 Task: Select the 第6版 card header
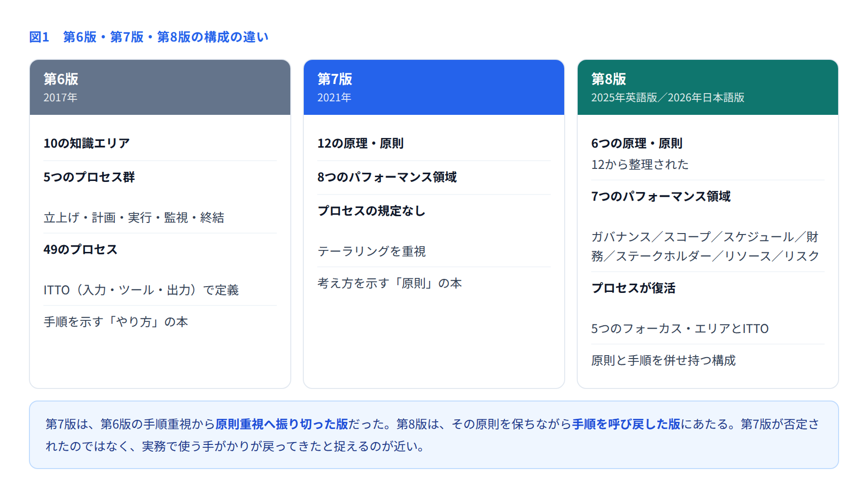(160, 87)
